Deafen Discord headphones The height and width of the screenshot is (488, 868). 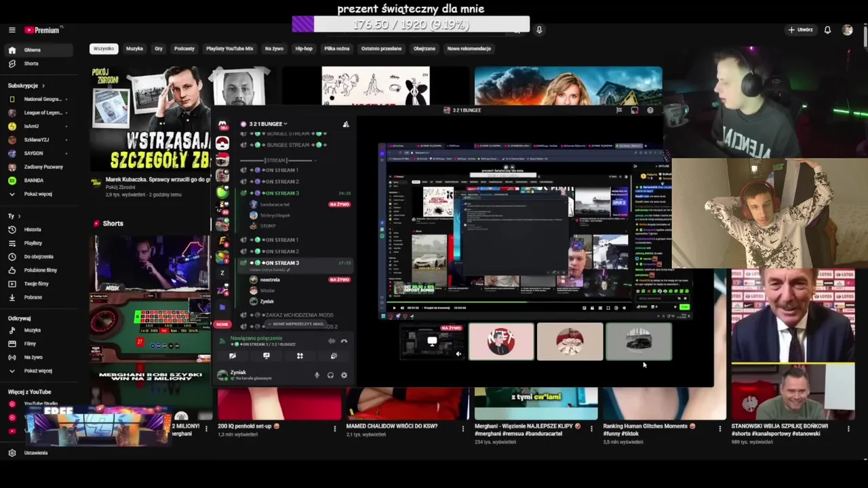[330, 375]
